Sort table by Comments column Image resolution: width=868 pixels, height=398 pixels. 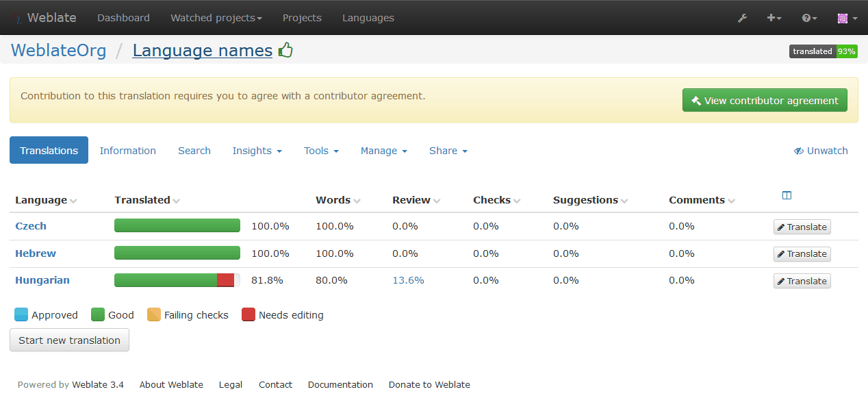(702, 200)
